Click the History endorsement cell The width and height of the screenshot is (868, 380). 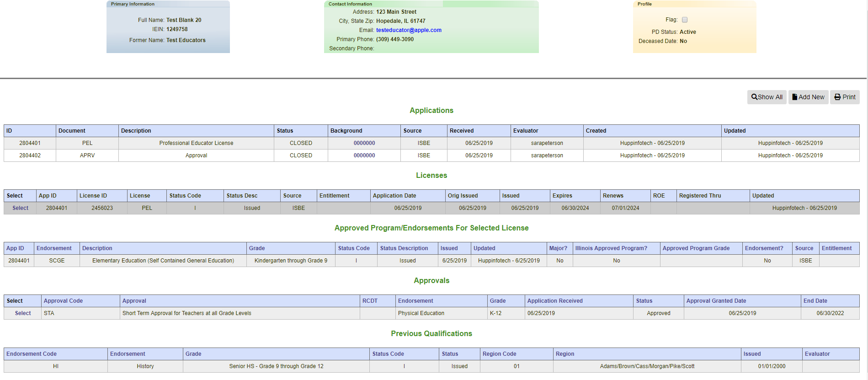click(145, 366)
